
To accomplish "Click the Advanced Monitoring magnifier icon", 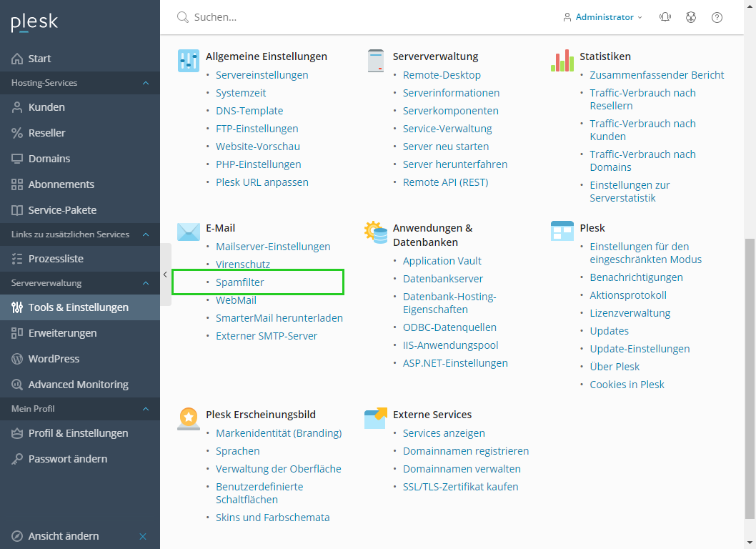I will (x=17, y=385).
